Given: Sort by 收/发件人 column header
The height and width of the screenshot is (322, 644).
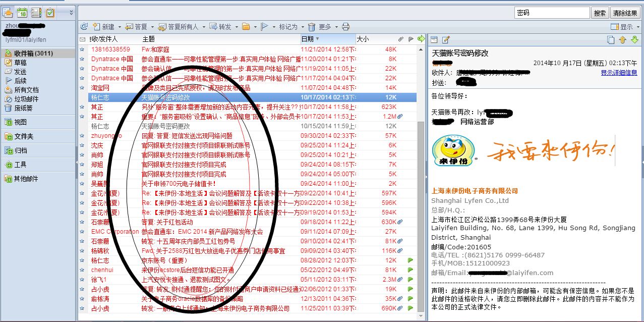Looking at the screenshot, I should point(104,39).
